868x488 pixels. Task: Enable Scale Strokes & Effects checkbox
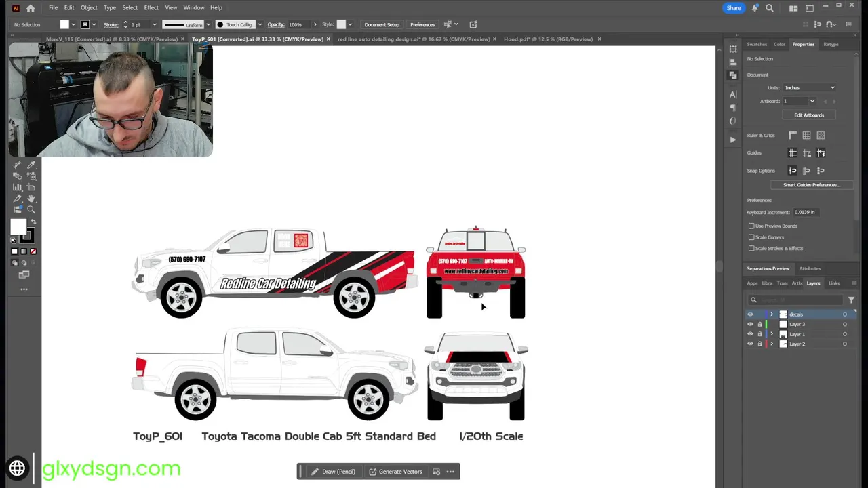(751, 248)
